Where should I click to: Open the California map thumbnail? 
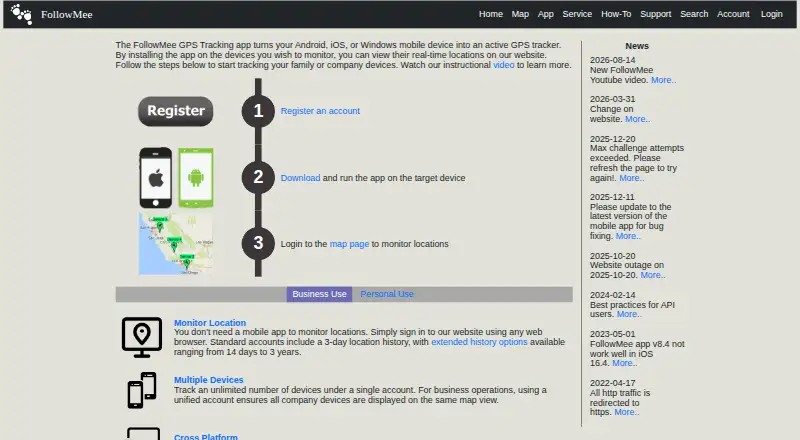176,244
